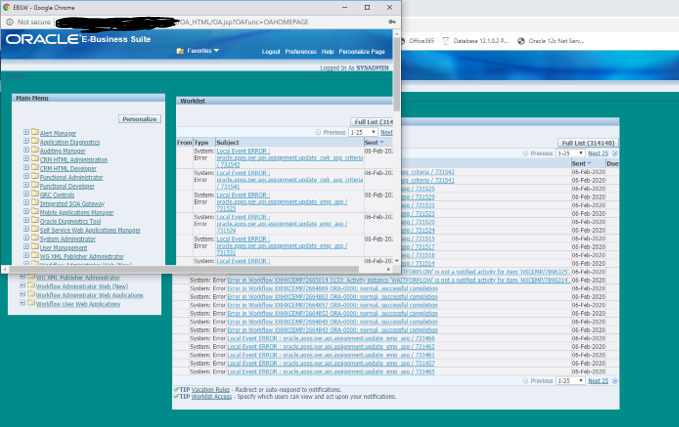679x427 pixels.
Task: Expand the Application Diagnostics node
Action: [26, 141]
